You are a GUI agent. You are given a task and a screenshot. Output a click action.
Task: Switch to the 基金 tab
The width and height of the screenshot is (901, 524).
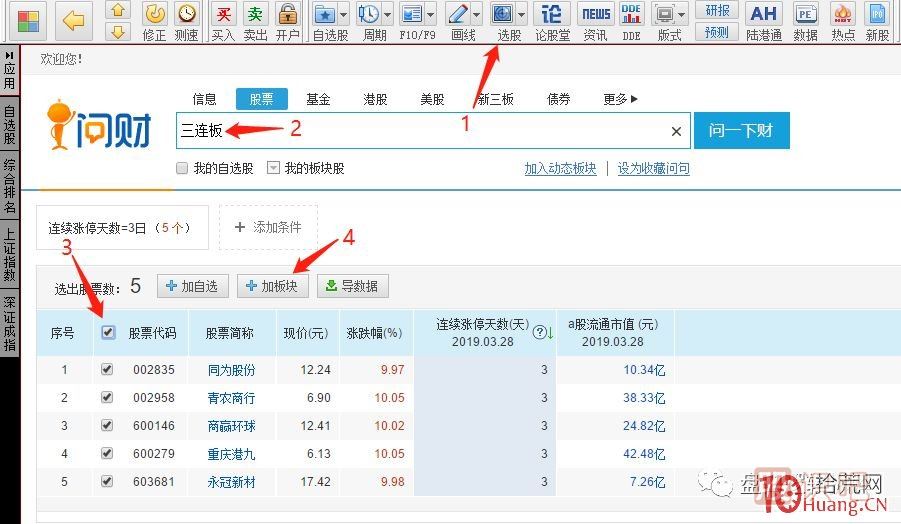click(x=318, y=99)
